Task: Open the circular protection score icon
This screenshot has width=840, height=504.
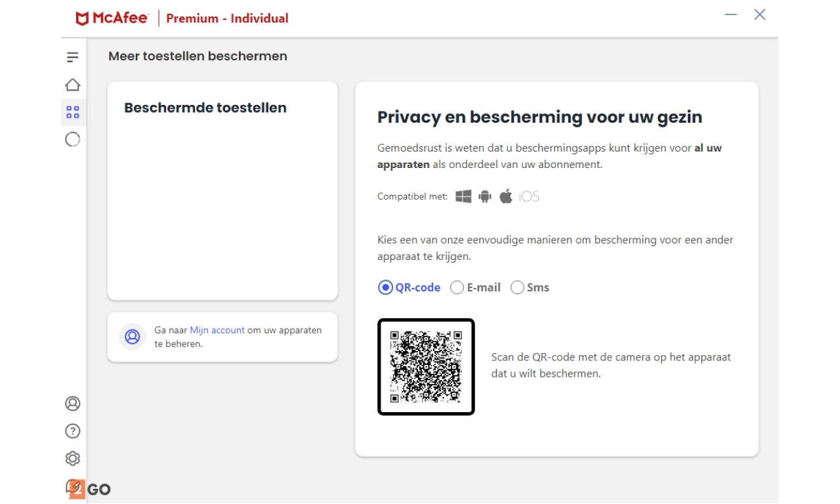Action: [x=72, y=139]
